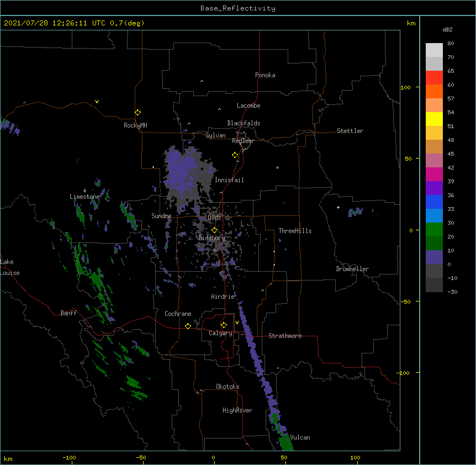Click the Okotoks label
The image size is (476, 465).
click(228, 387)
